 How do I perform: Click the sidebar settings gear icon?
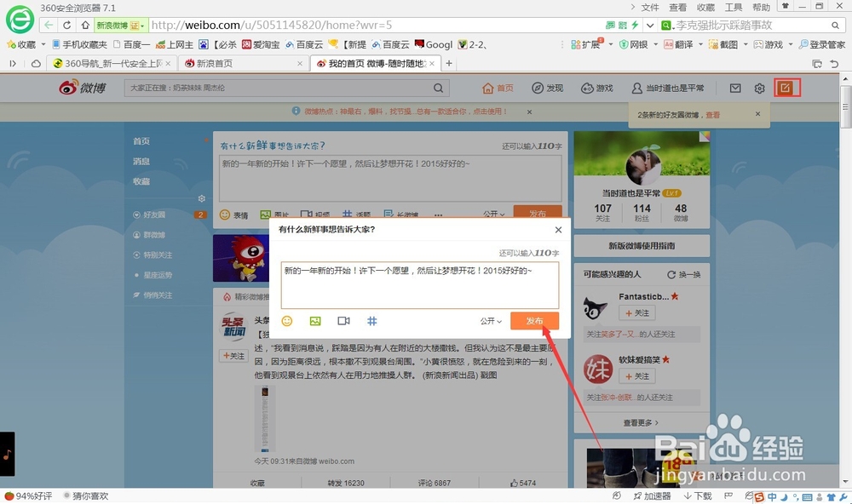click(x=202, y=198)
